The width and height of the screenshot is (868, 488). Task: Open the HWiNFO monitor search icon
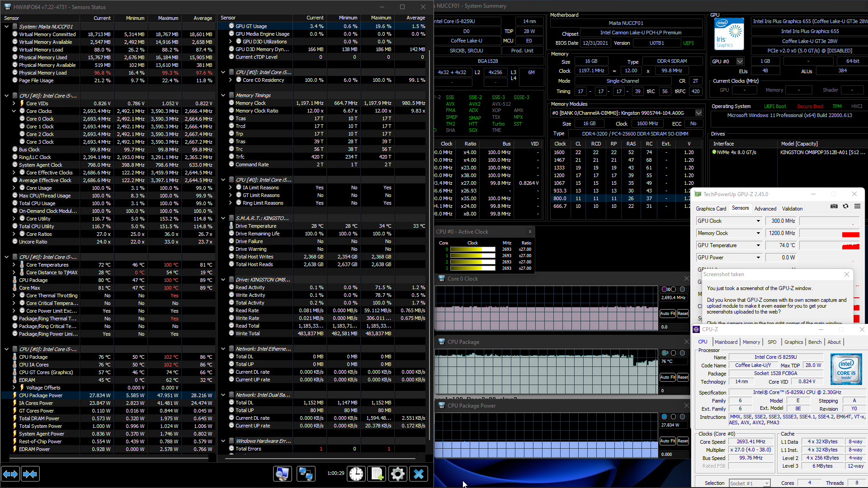click(x=283, y=474)
